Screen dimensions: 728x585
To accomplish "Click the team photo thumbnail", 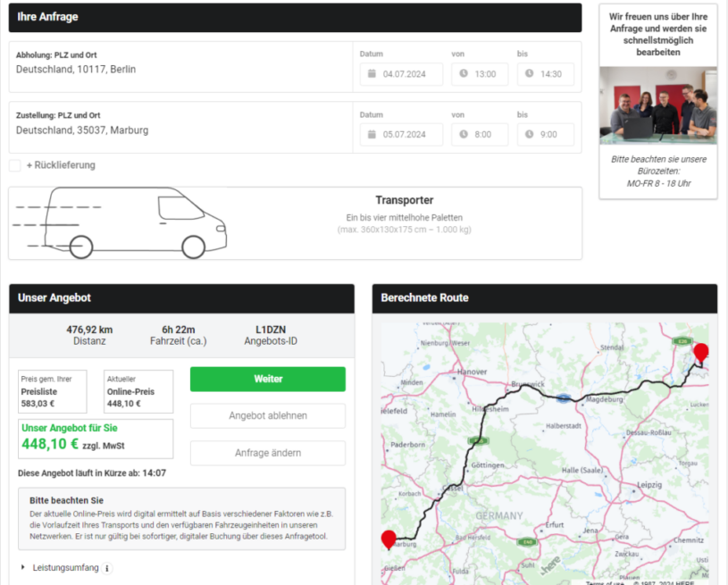I will pyautogui.click(x=657, y=105).
